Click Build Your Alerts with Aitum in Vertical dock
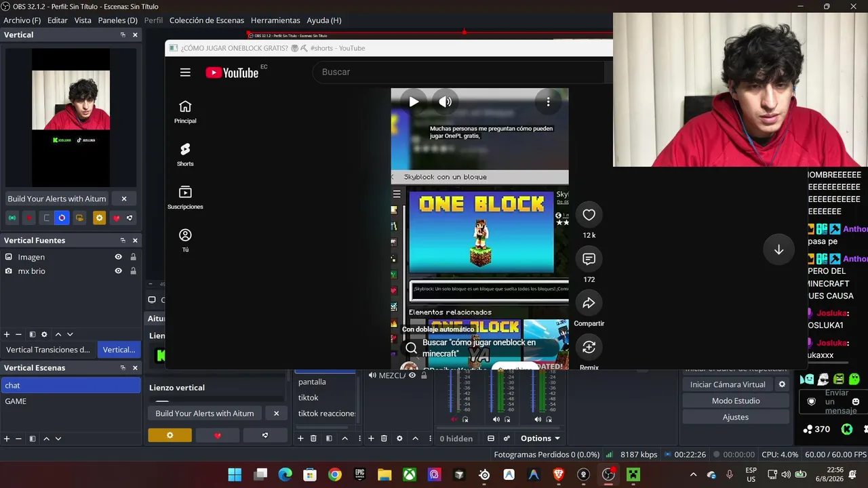This screenshot has width=868, height=488. point(57,199)
